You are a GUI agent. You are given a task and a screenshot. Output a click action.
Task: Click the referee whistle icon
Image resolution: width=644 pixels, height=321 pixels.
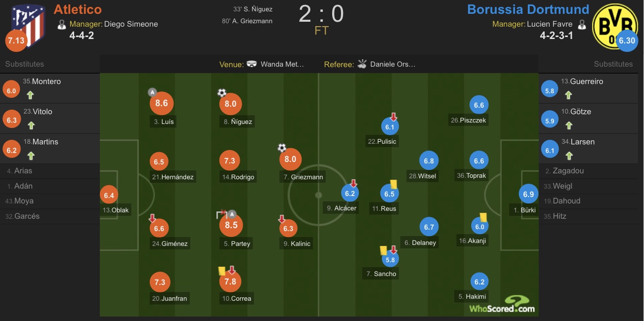click(362, 64)
